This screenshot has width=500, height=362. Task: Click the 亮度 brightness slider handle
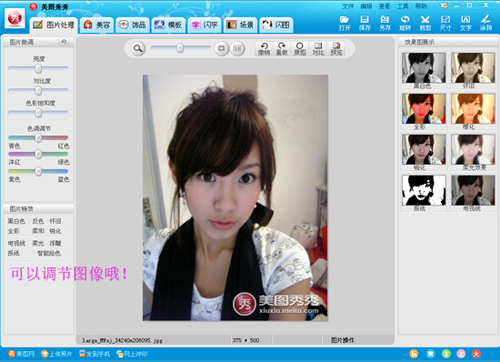click(38, 68)
